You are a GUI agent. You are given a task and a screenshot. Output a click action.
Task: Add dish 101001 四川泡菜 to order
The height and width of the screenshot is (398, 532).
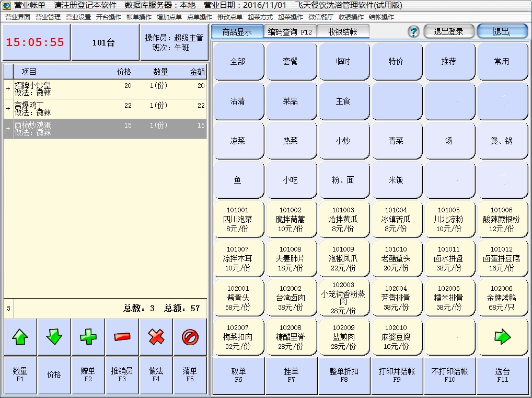pos(238,219)
